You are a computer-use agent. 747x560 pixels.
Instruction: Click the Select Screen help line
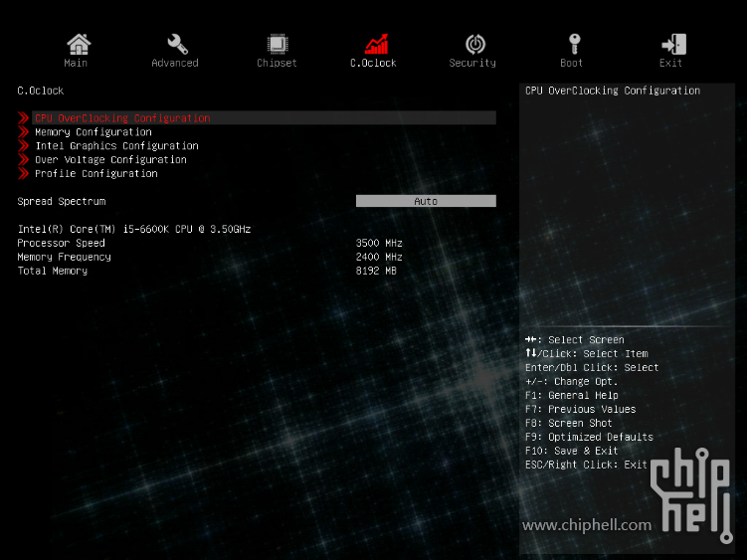tap(575, 340)
